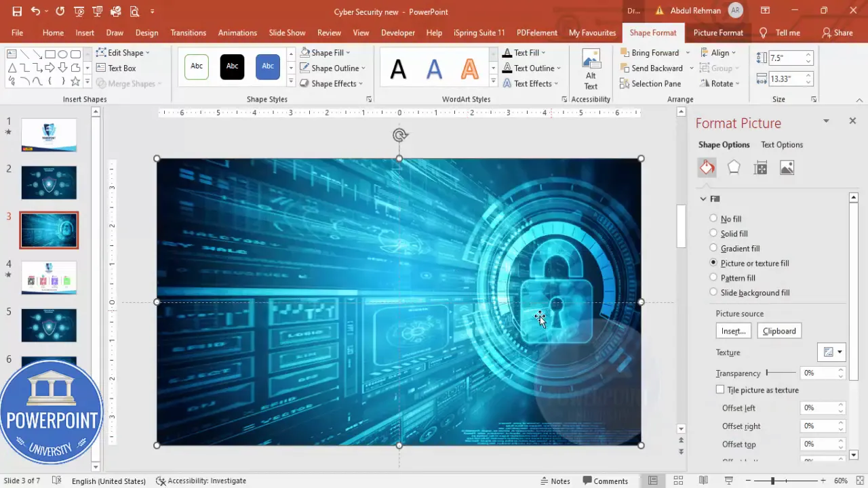
Task: Open the Rotate dropdown
Action: 719,83
